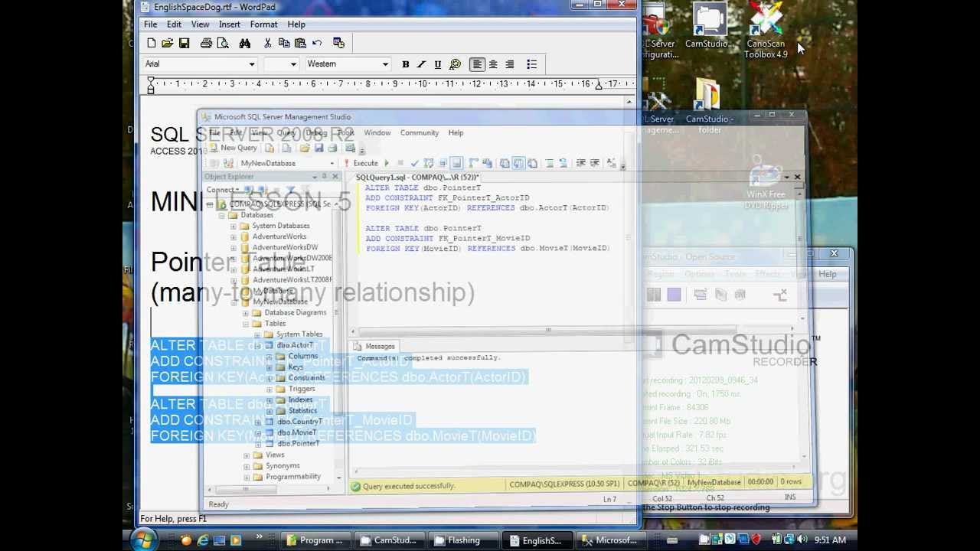
Task: Open WordPad Insert menu
Action: pyautogui.click(x=230, y=24)
